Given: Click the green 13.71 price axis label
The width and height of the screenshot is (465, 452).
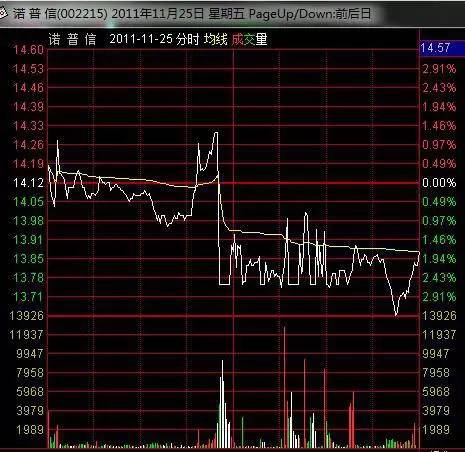Looking at the screenshot, I should coord(28,296).
